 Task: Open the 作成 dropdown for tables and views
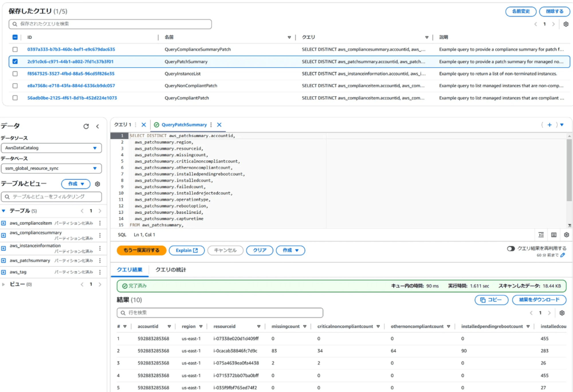click(76, 184)
